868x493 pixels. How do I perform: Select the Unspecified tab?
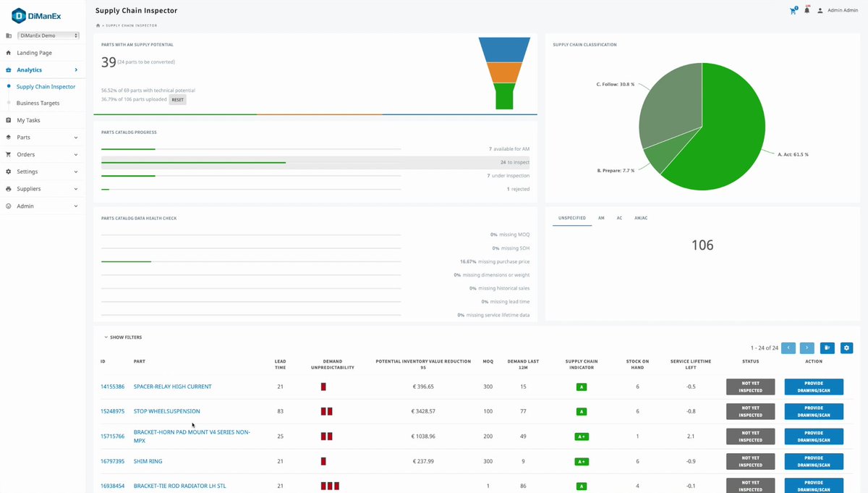coord(572,218)
